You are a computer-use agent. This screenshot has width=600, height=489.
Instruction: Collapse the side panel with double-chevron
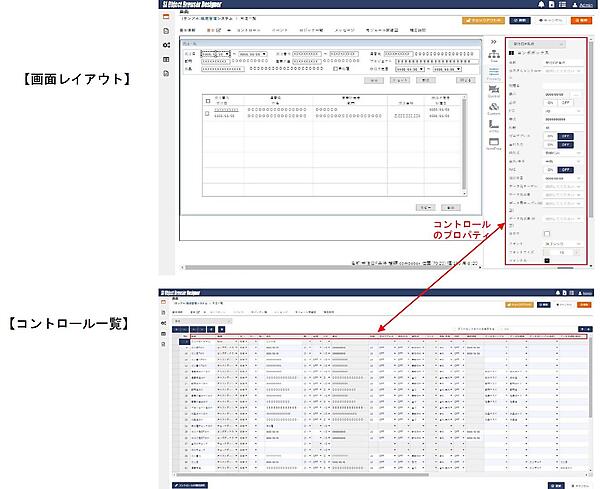[x=494, y=42]
